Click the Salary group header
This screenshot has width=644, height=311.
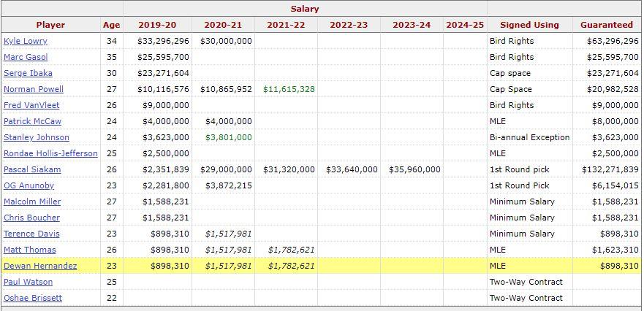(x=305, y=9)
